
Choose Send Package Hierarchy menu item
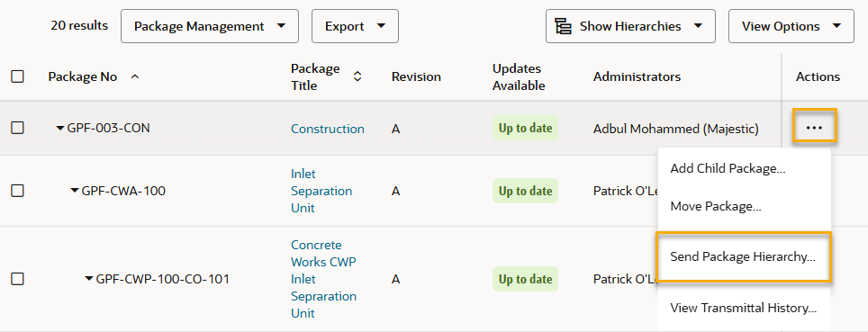tap(743, 256)
